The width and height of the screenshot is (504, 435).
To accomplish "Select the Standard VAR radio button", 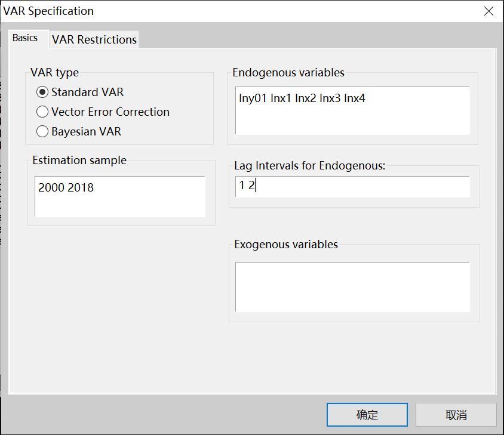I will click(x=42, y=92).
